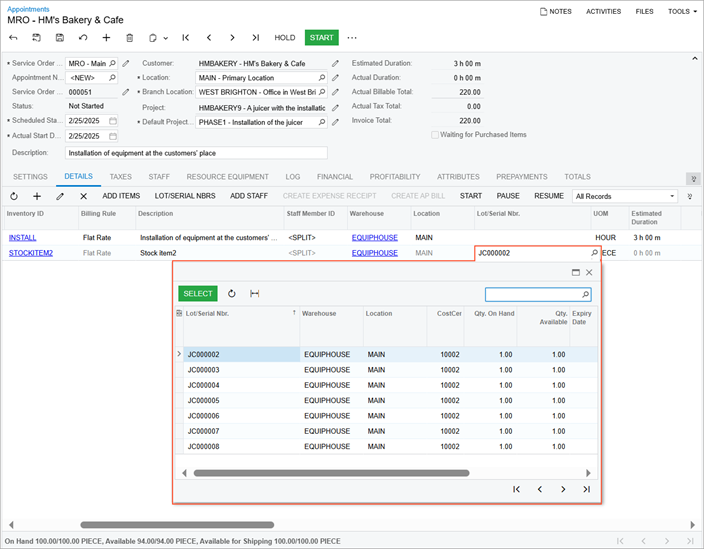Click the Description input field
The width and height of the screenshot is (704, 549).
point(196,153)
